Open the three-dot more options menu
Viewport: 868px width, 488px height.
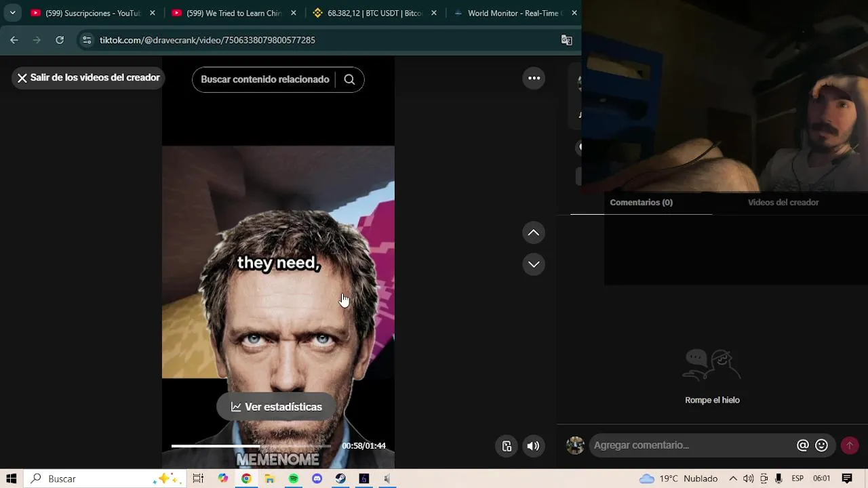pos(534,78)
